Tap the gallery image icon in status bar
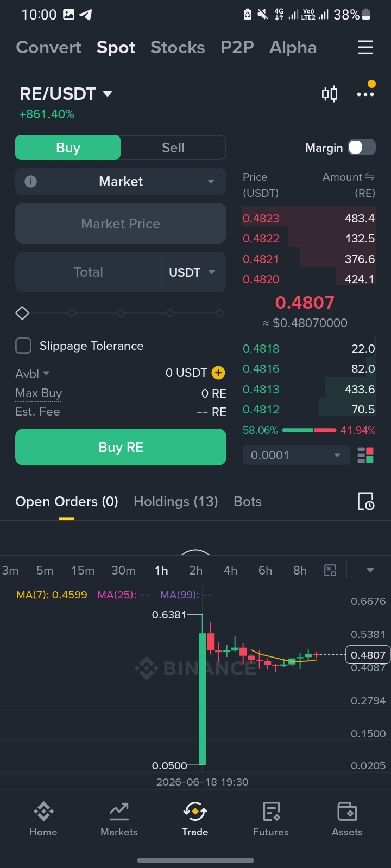Viewport: 391px width, 868px height. [x=68, y=15]
